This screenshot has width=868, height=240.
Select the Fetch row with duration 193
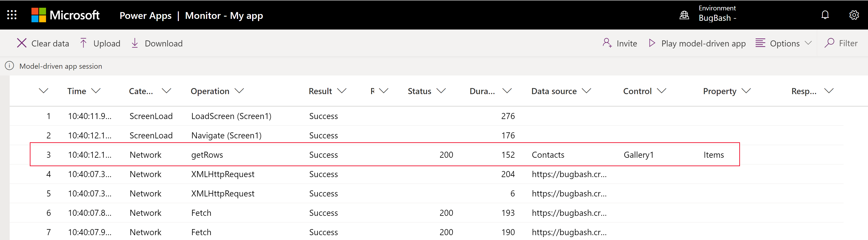pos(427,213)
